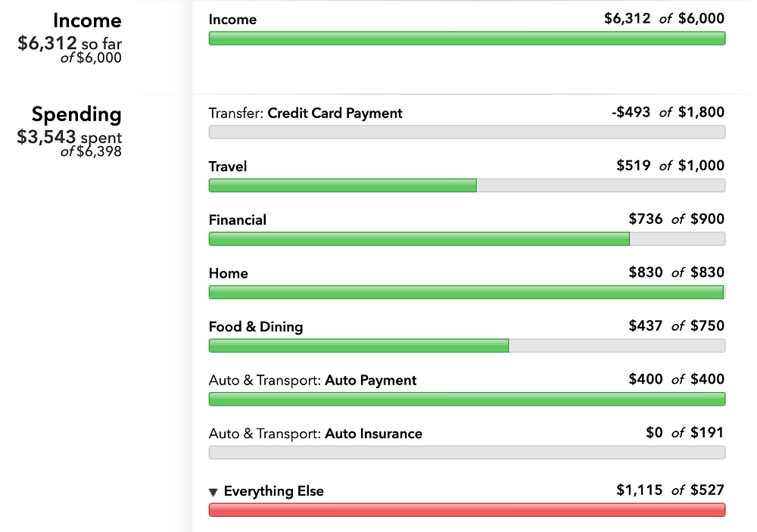Open the Home budget label
Image resolution: width=757 pixels, height=532 pixels.
click(x=229, y=273)
